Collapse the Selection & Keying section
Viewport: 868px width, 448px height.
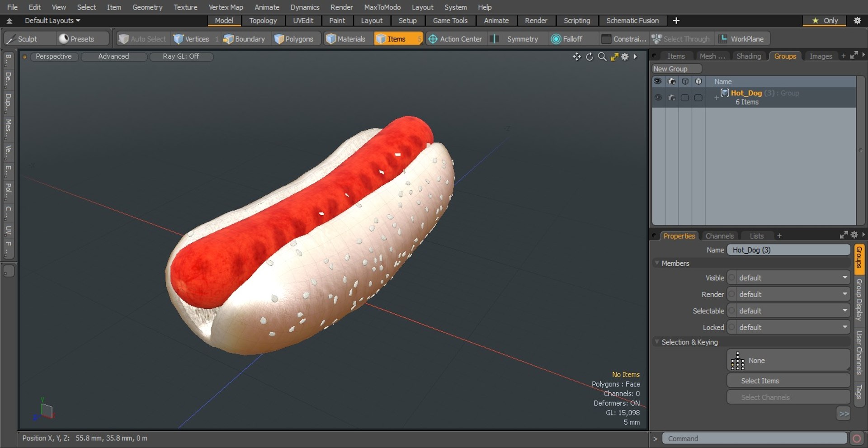[657, 342]
